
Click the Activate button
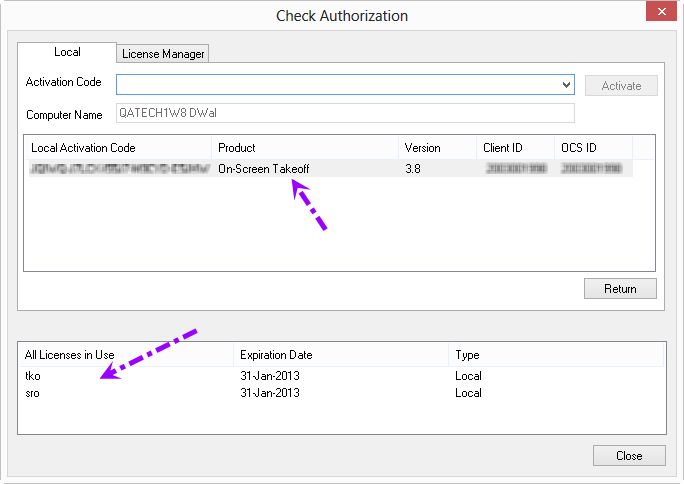621,85
